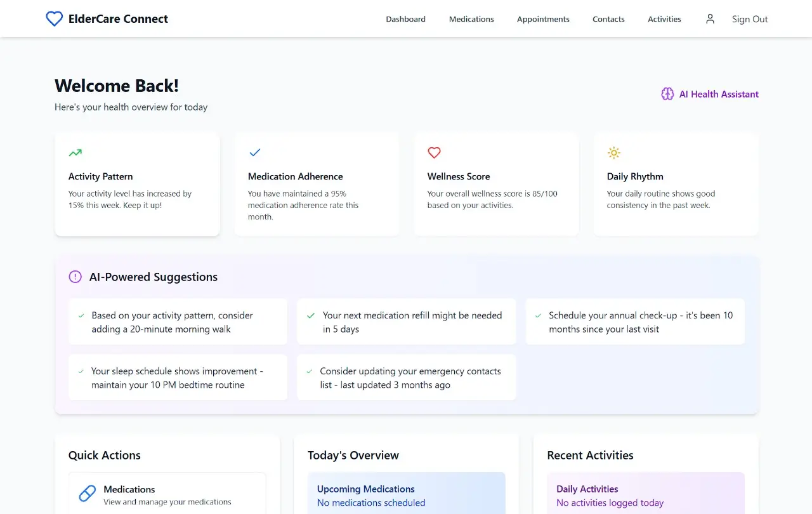Image resolution: width=812 pixels, height=514 pixels.
Task: Open the Activities section
Action: [x=664, y=19]
